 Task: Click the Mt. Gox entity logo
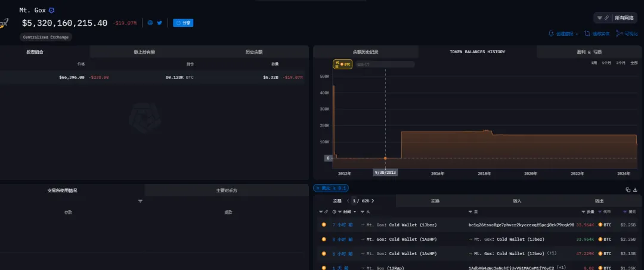[x=4, y=23]
